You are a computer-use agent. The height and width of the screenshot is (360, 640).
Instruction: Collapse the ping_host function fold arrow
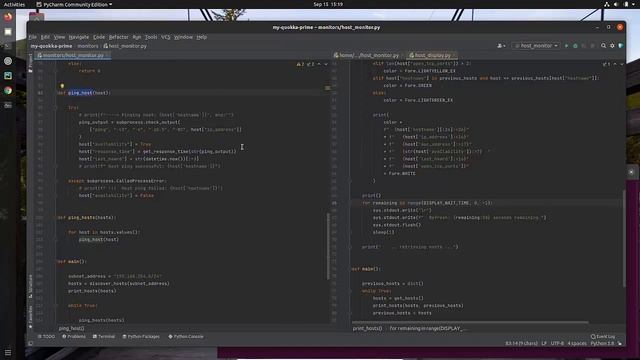[56, 93]
